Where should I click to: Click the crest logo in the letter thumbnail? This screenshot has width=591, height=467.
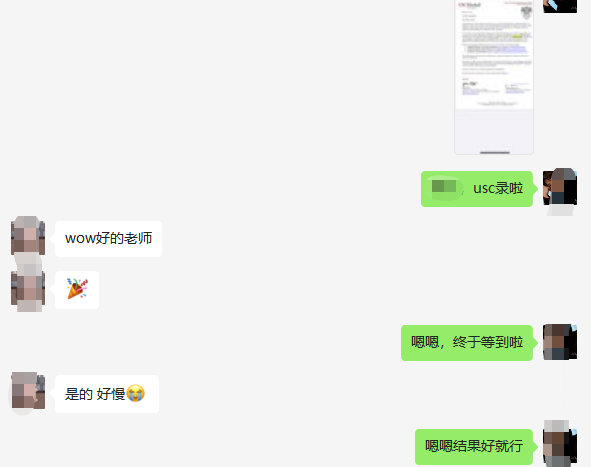tap(526, 13)
